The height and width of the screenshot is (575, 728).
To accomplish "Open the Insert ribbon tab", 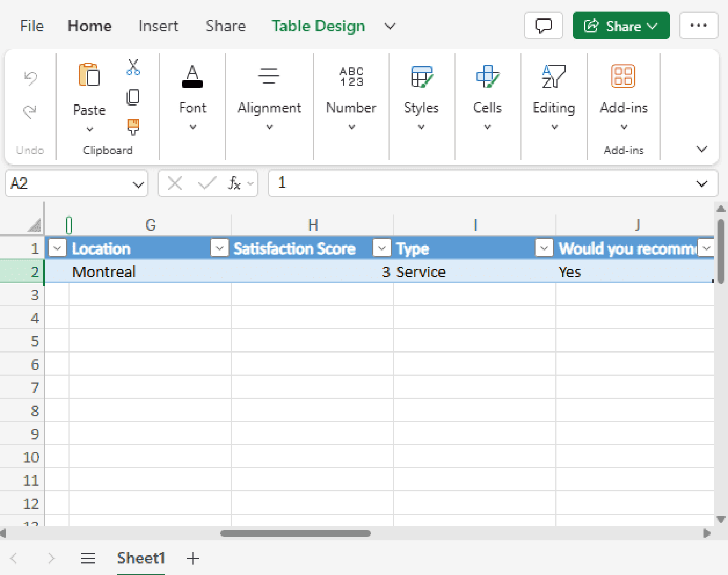I will point(159,26).
